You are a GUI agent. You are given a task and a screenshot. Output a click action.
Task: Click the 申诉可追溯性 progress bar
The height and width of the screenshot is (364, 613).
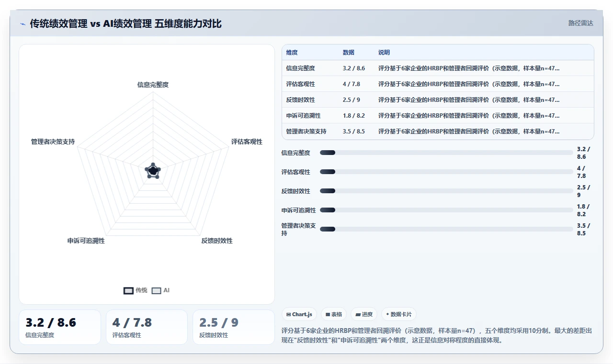pos(446,210)
